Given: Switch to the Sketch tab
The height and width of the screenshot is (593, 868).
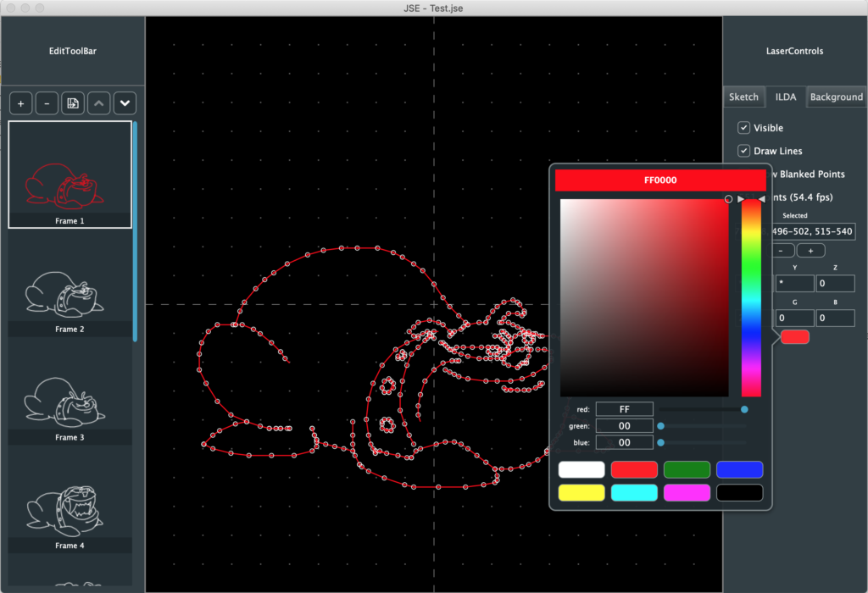Looking at the screenshot, I should (743, 97).
